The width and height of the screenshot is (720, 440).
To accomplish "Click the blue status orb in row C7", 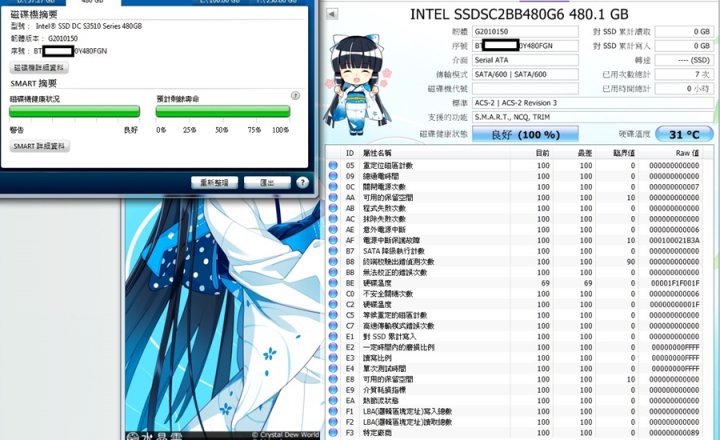I will click(333, 326).
